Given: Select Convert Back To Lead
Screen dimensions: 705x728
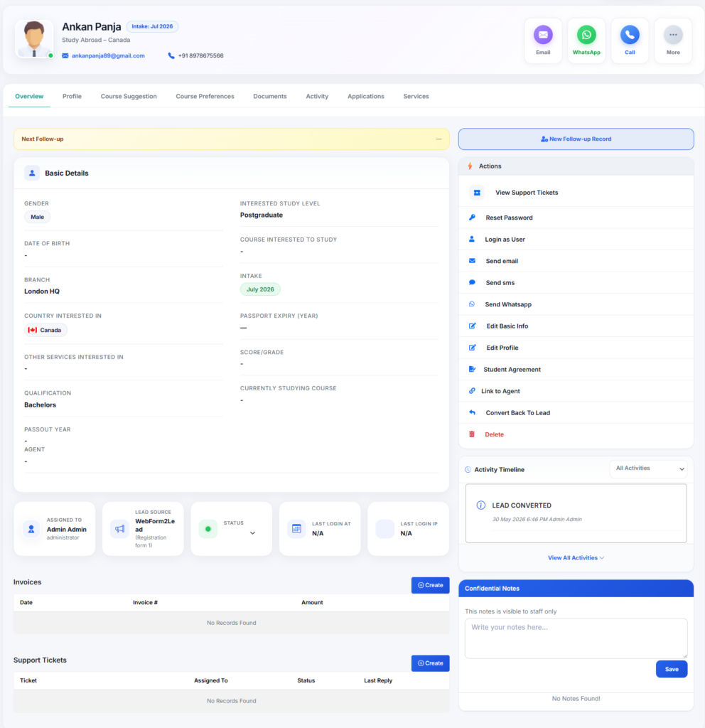Looking at the screenshot, I should tap(576, 412).
